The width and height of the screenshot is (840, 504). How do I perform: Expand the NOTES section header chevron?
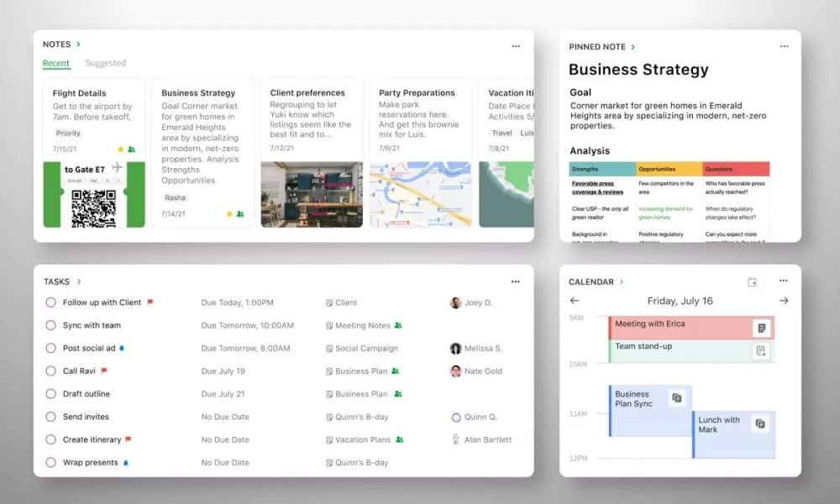pos(79,44)
